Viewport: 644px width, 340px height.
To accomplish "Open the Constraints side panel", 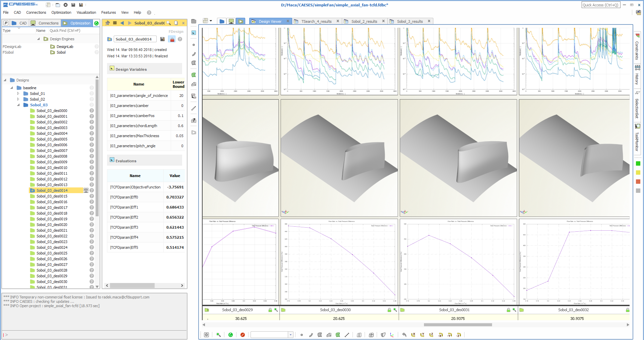I will point(637,49).
